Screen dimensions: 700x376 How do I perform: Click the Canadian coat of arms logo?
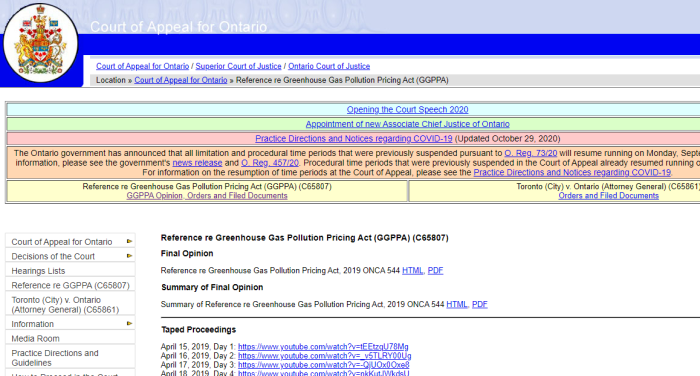(40, 43)
